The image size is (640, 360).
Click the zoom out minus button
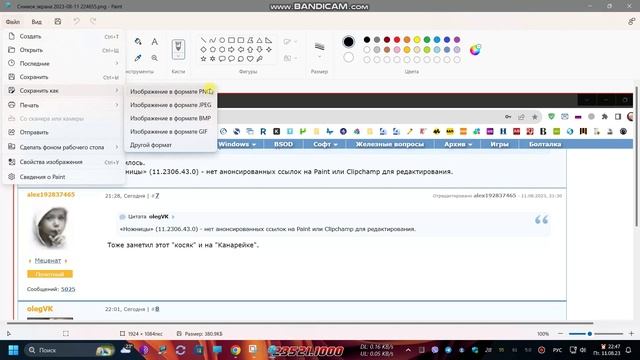(x=560, y=333)
